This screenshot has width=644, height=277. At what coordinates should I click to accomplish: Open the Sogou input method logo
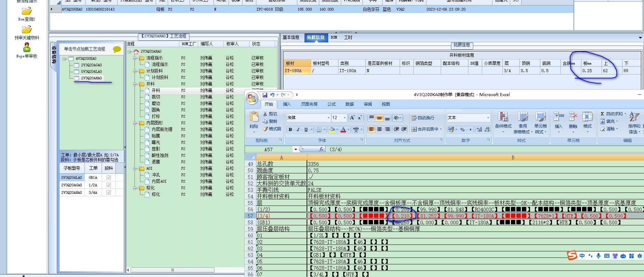572,255
